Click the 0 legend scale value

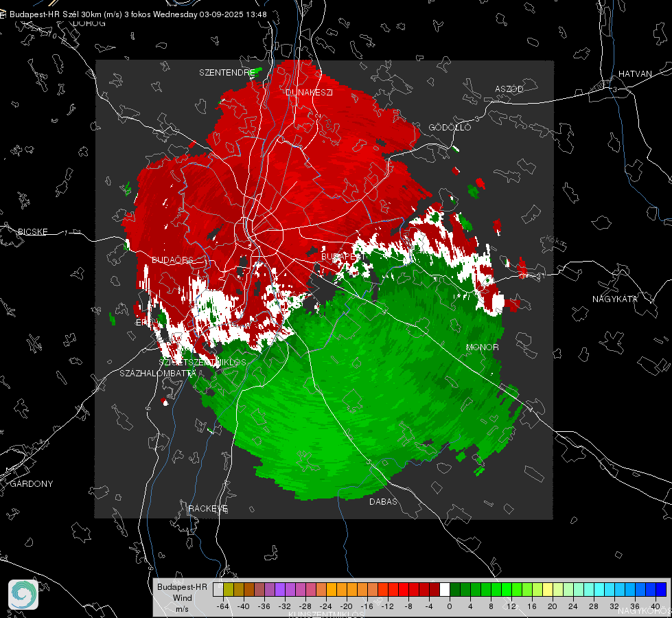tap(450, 606)
